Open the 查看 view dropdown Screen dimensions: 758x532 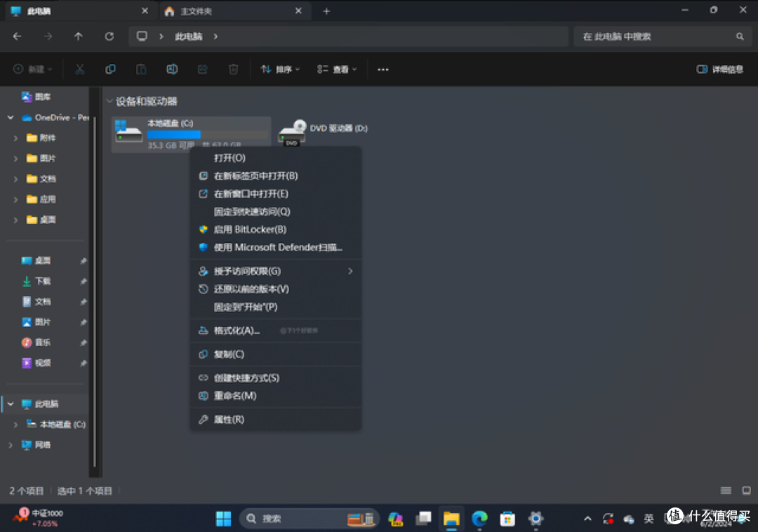pos(337,69)
